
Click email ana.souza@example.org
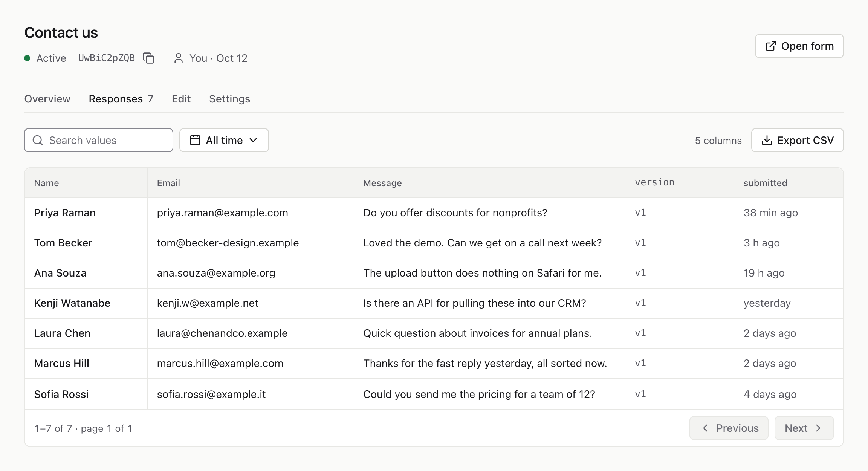click(x=216, y=273)
